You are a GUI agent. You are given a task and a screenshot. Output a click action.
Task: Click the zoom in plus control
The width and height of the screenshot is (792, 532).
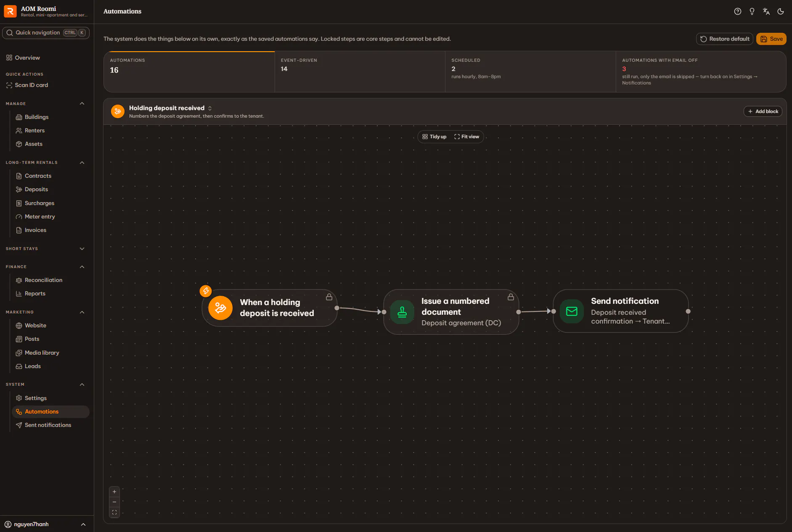coord(114,492)
